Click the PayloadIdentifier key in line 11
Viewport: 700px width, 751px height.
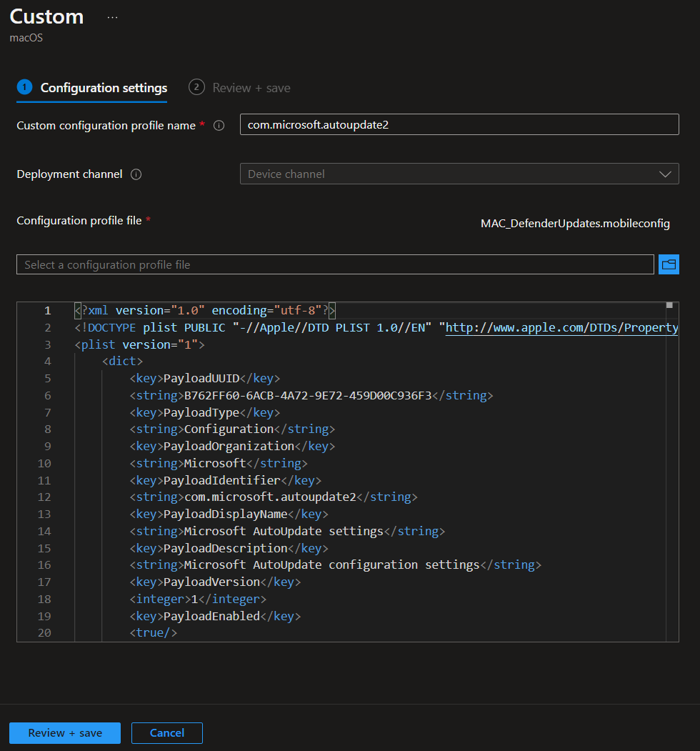pos(221,480)
